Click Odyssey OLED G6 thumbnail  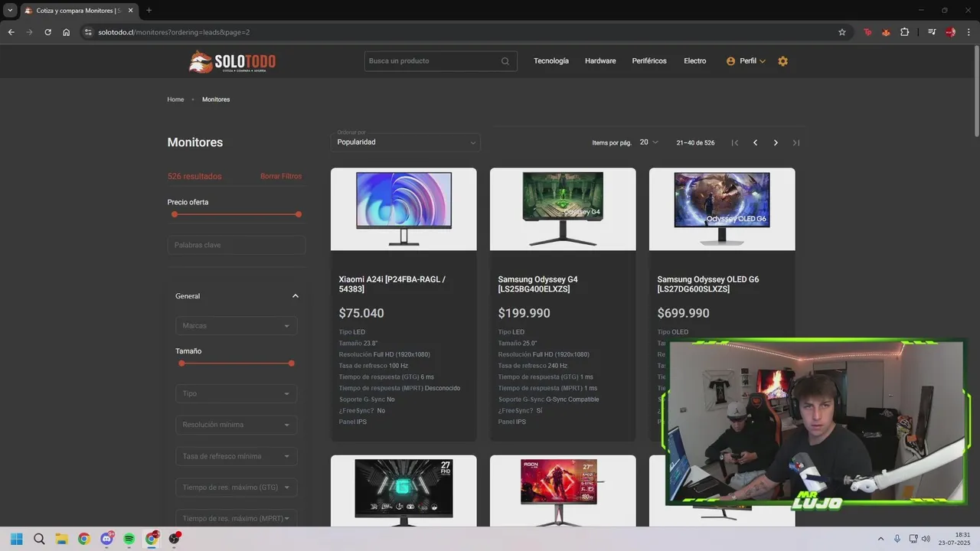pos(722,209)
